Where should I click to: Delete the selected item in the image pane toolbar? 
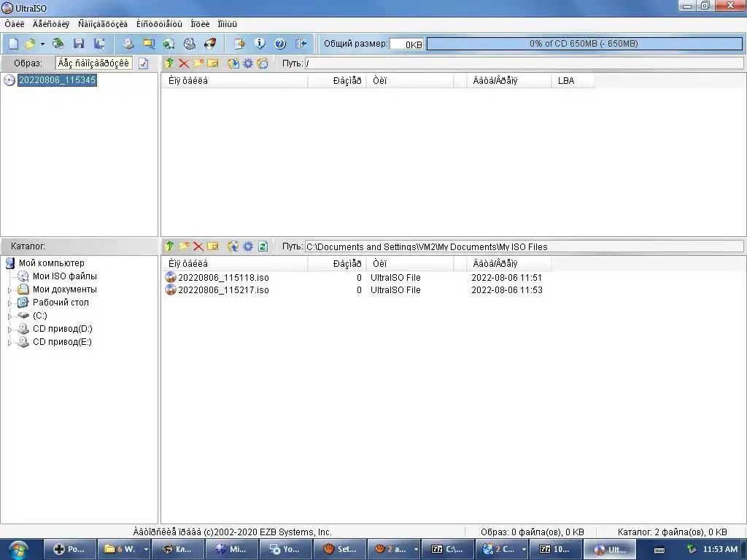[184, 63]
